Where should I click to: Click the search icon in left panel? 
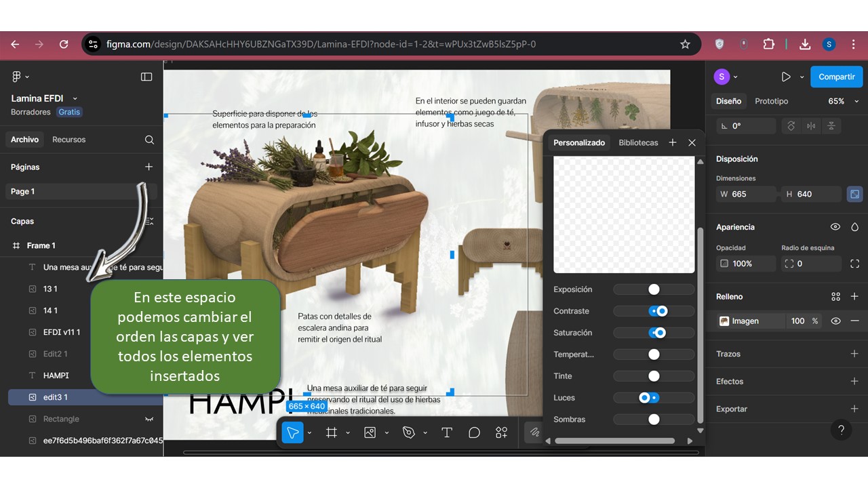[149, 140]
